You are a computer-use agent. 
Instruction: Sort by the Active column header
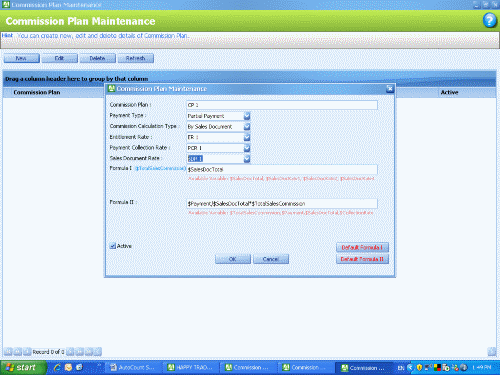click(x=449, y=92)
